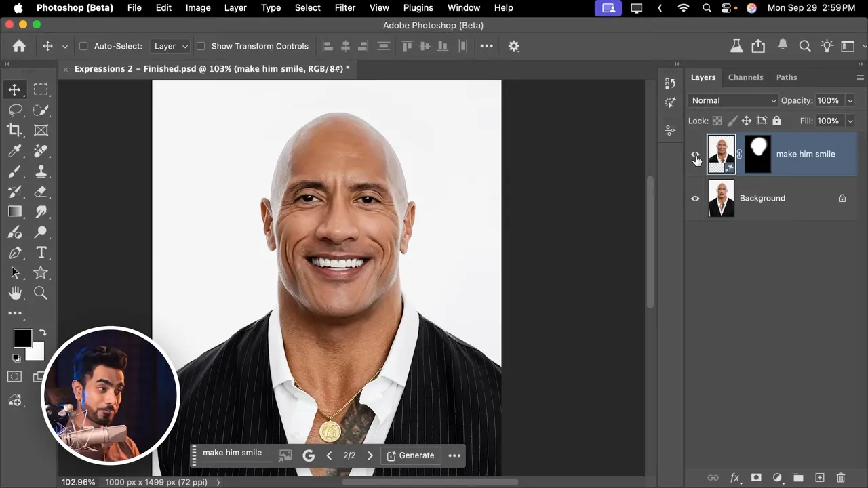This screenshot has height=488, width=868.
Task: Add layer style with fx icon
Action: point(734,478)
